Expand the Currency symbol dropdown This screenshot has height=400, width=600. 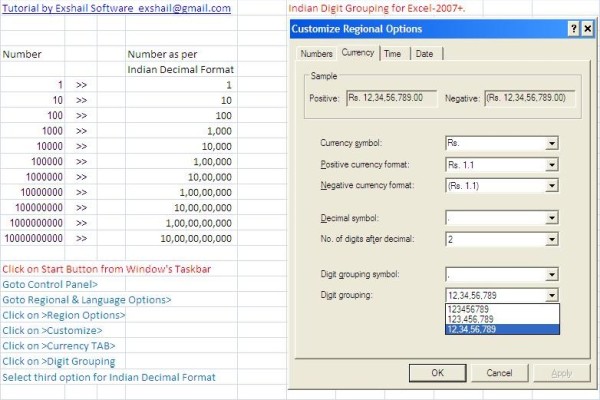tap(551, 144)
